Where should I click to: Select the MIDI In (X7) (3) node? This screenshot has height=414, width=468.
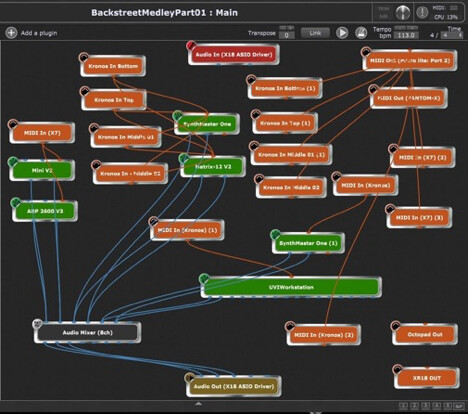point(419,218)
